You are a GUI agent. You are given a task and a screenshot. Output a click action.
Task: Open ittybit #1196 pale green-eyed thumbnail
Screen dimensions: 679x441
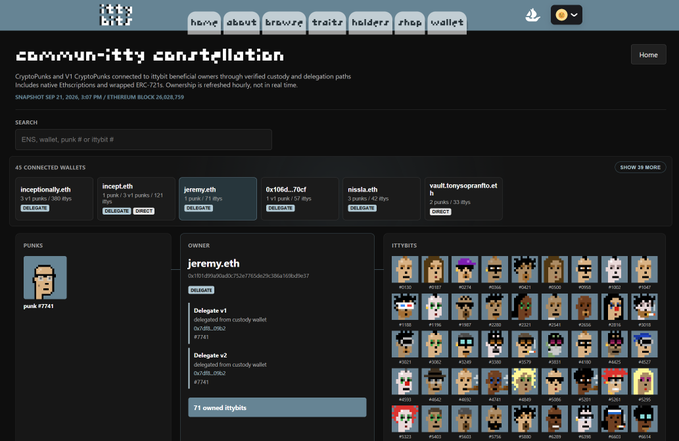coord(435,307)
